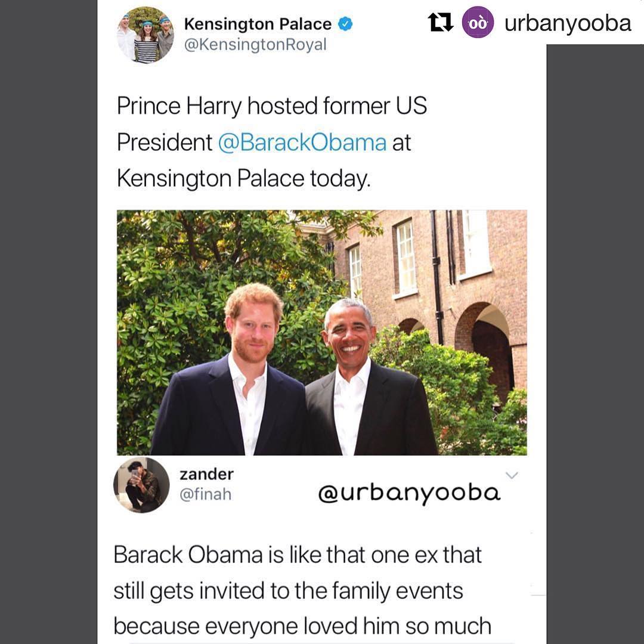This screenshot has width=644, height=644.
Task: Click the repost arrows icon
Action: (x=440, y=23)
